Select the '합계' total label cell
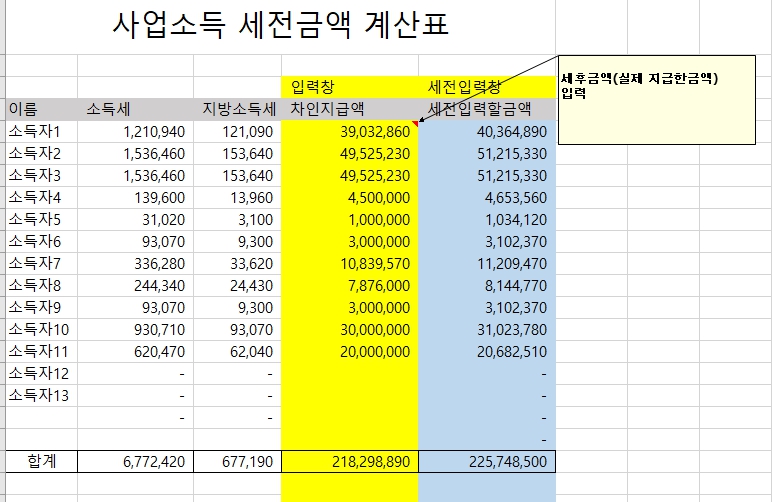This screenshot has width=772, height=502. tap(41, 461)
